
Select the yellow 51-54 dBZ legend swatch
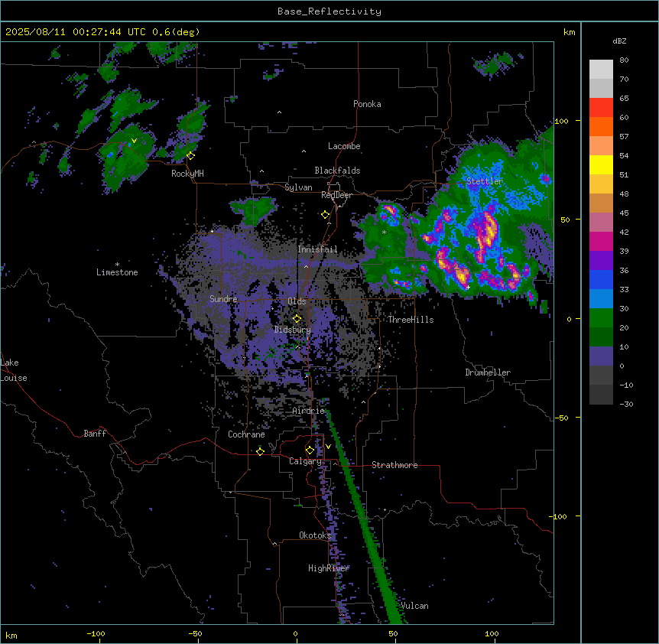tap(601, 165)
